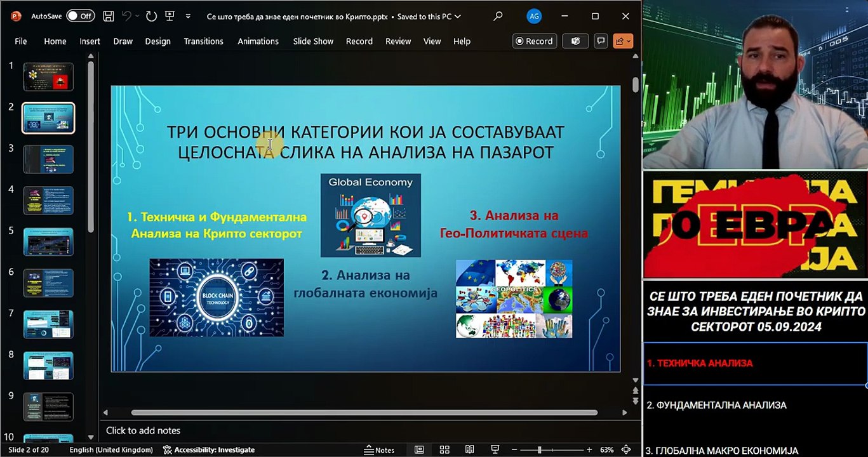Click the English (United Kingdom) language indicator
Screen dimensions: 868x457
pyautogui.click(x=111, y=450)
